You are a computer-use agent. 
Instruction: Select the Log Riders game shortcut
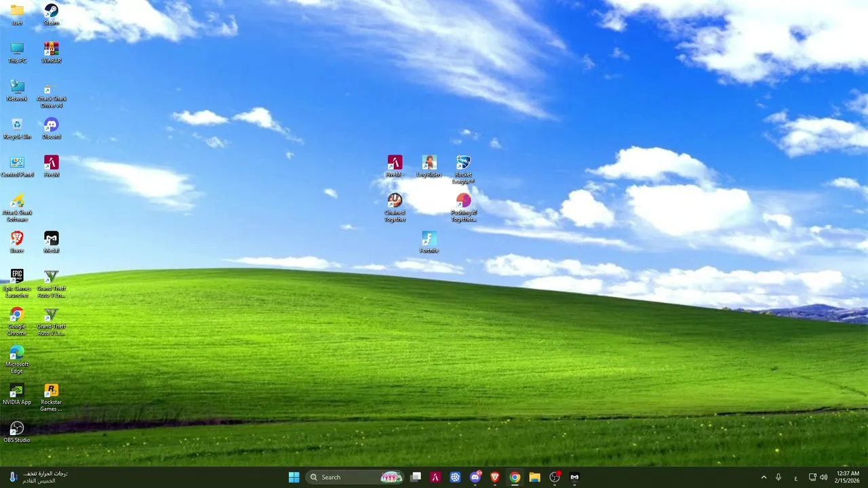click(429, 166)
